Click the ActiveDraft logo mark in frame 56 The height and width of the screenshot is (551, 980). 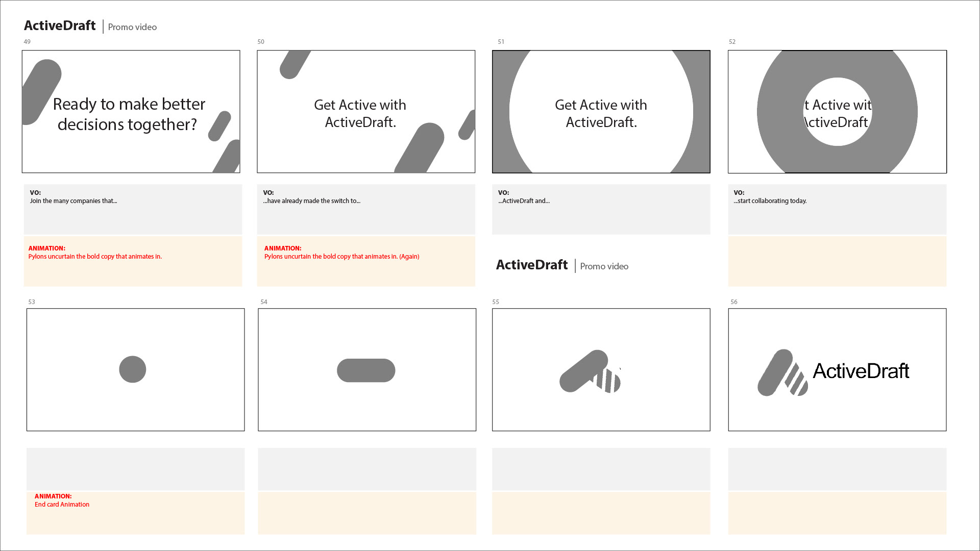(781, 373)
